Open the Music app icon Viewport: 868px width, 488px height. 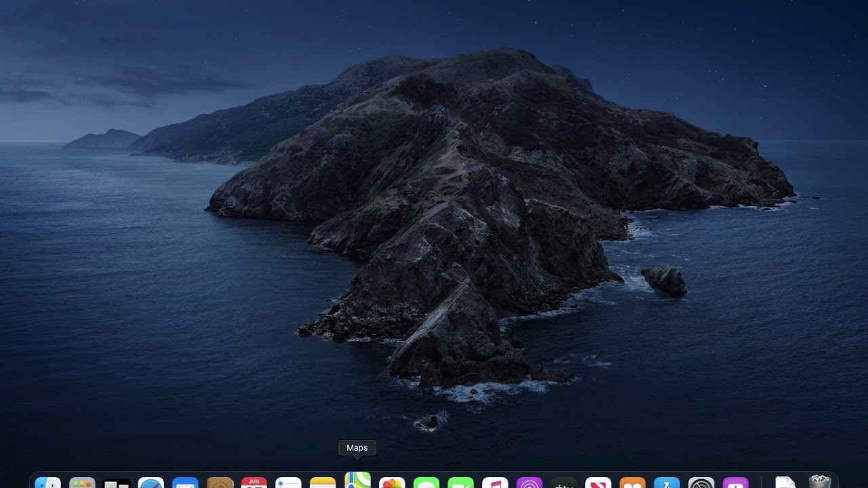[495, 483]
